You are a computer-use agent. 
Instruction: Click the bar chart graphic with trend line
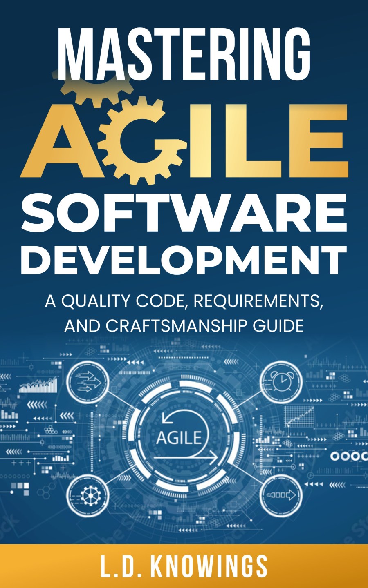point(39,385)
